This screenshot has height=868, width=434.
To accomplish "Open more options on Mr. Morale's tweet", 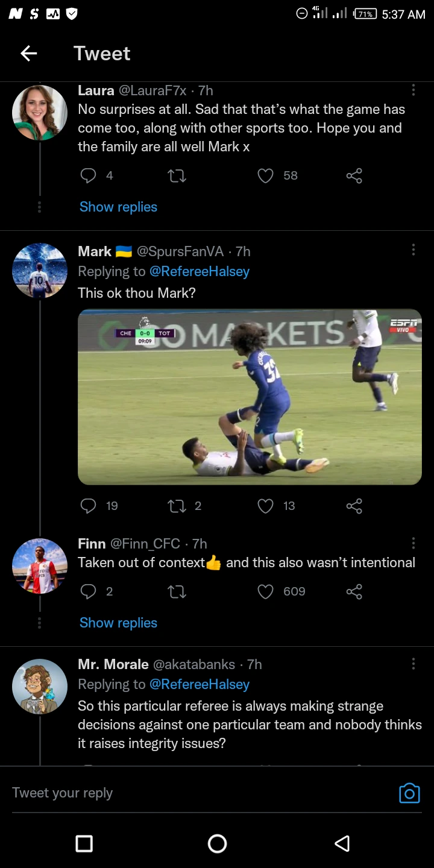I will 413,664.
